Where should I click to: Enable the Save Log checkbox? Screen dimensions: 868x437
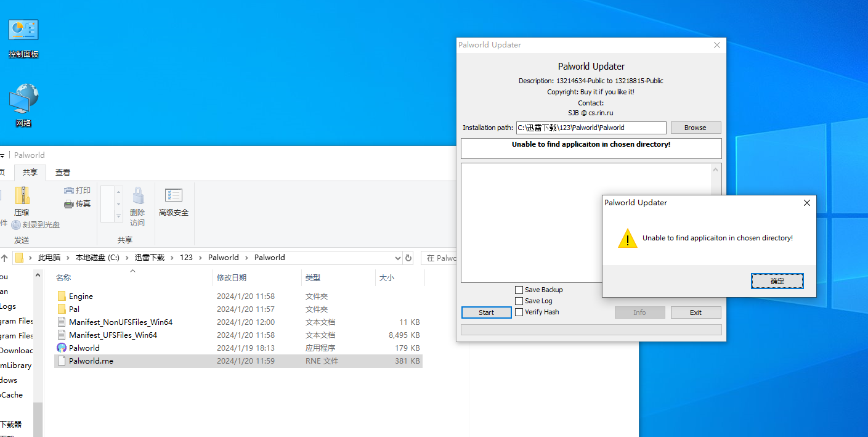tap(519, 301)
